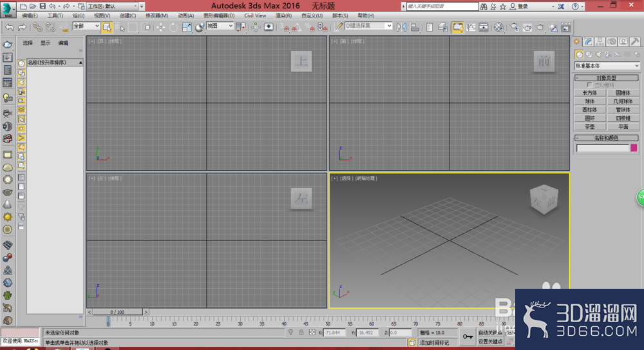Open the quick access toolbar customize arrow

[142, 6]
